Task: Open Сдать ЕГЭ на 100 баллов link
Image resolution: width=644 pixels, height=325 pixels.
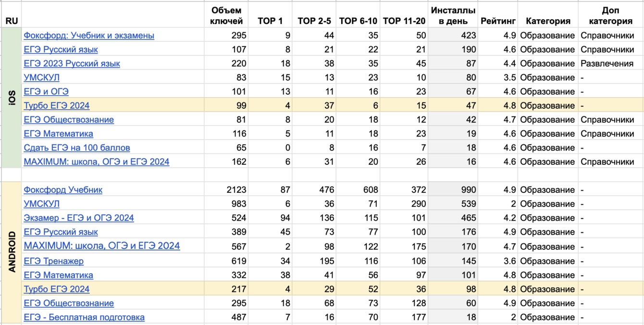Action: [x=77, y=148]
